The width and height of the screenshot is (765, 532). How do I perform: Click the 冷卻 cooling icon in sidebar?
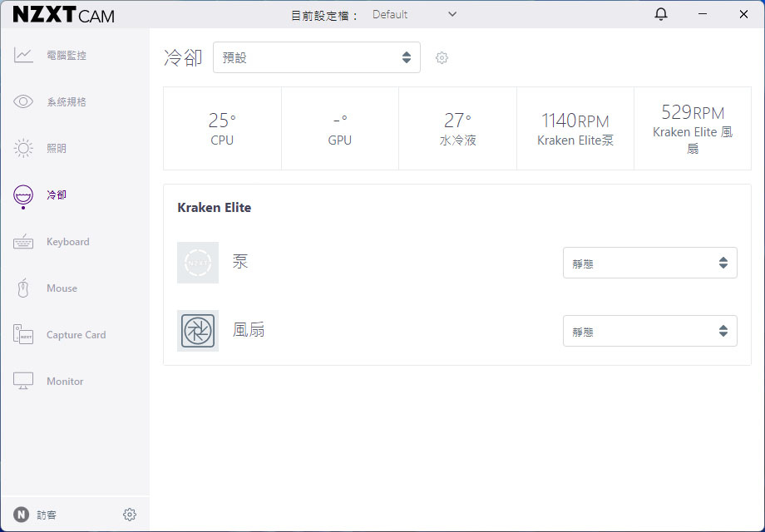click(x=23, y=196)
